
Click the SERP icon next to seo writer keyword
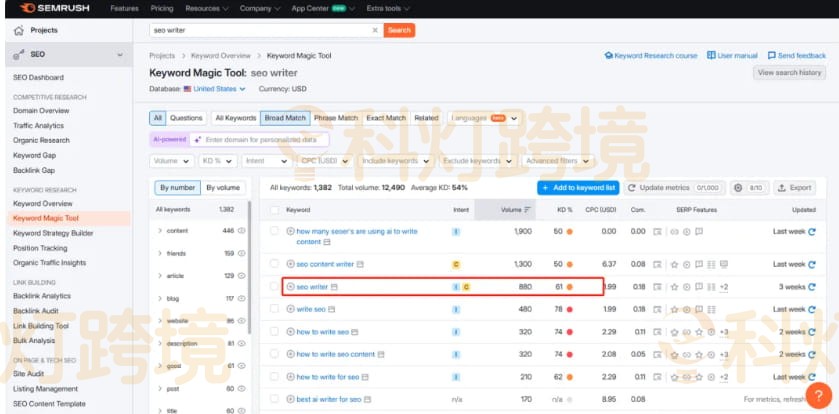tap(334, 287)
